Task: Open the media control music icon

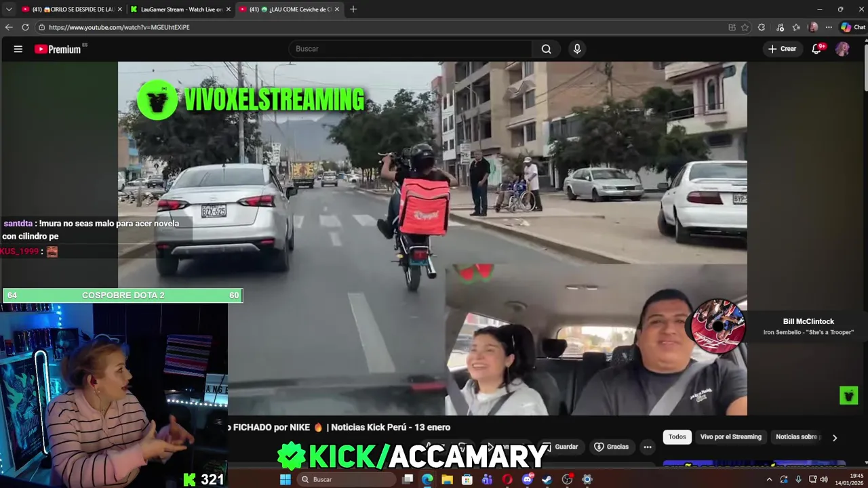Action: click(x=781, y=27)
